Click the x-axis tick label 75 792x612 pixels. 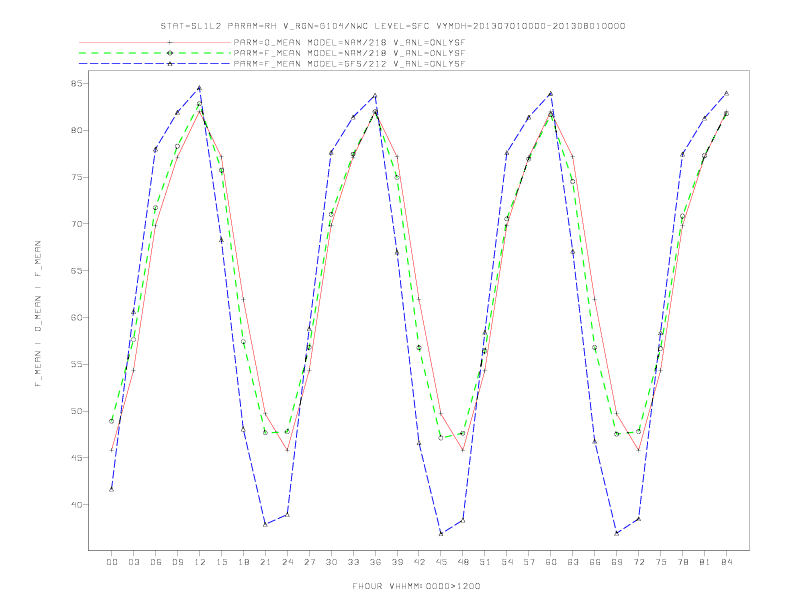[x=661, y=562]
